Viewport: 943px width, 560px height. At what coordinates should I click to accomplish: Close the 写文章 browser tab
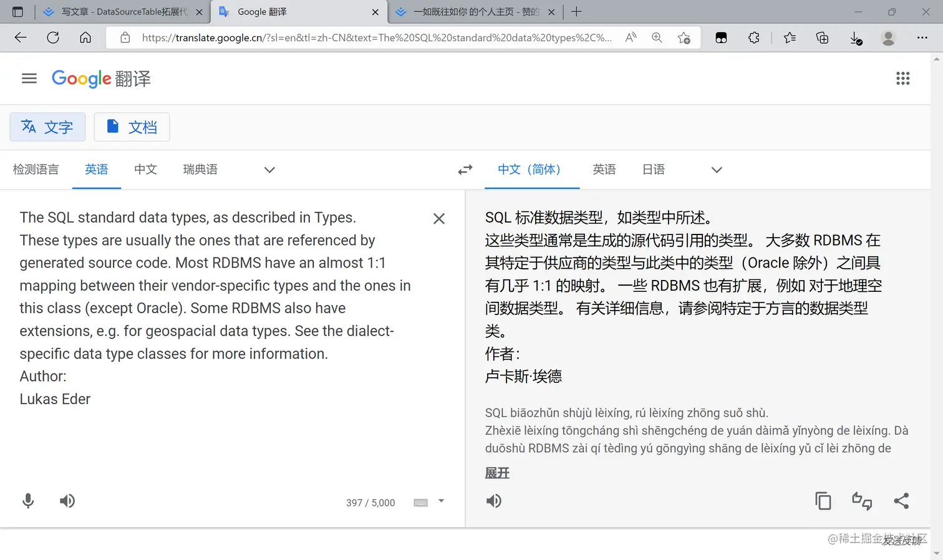click(x=200, y=12)
